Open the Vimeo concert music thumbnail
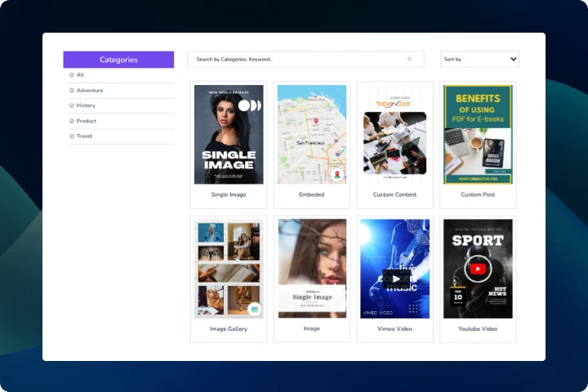588x392 pixels. pos(395,269)
